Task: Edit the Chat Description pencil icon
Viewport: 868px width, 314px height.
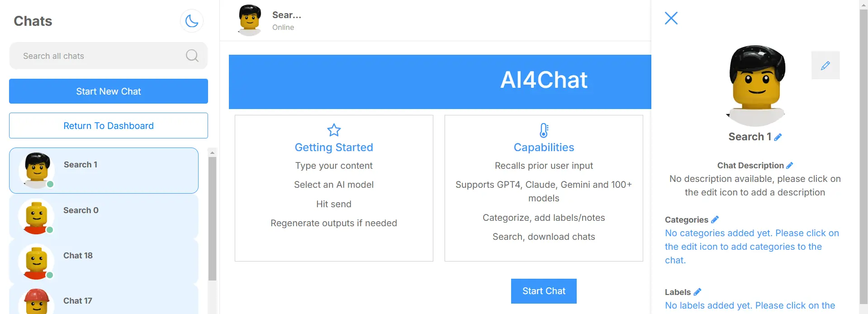Action: 790,166
